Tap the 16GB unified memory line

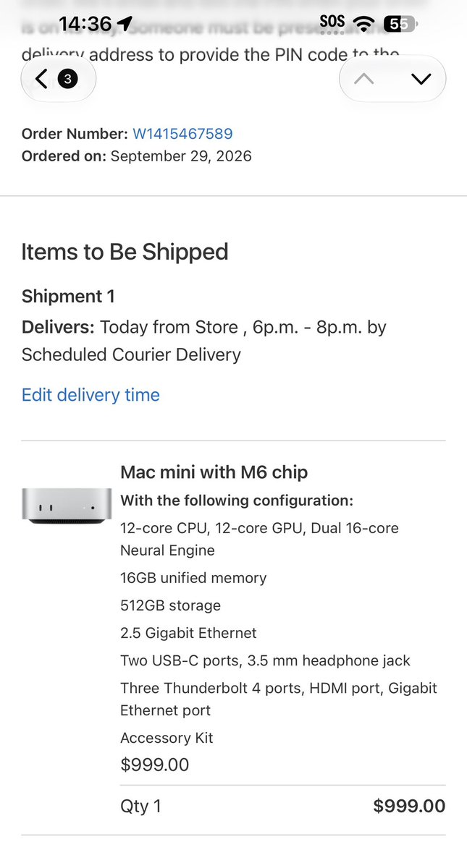coord(193,578)
